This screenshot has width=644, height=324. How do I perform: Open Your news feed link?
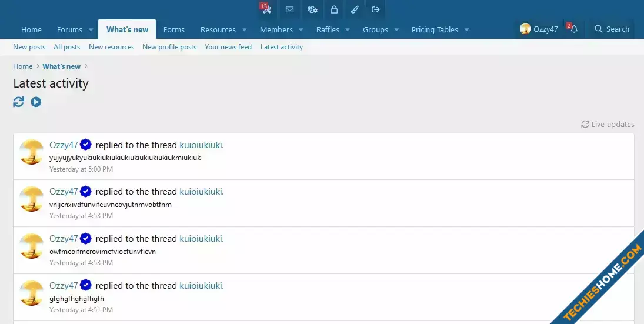pyautogui.click(x=228, y=47)
